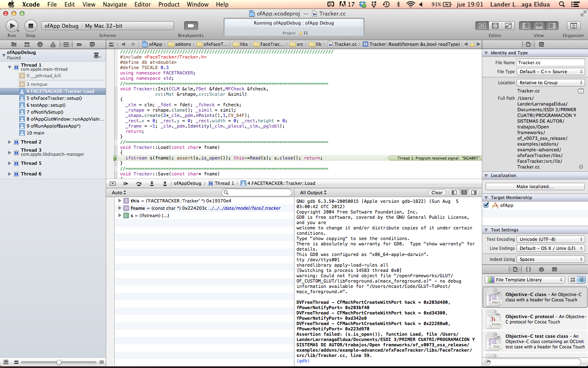Viewport: 588px width, 368px height.
Task: Hide the navigator pane view button
Action: pyautogui.click(x=526, y=26)
